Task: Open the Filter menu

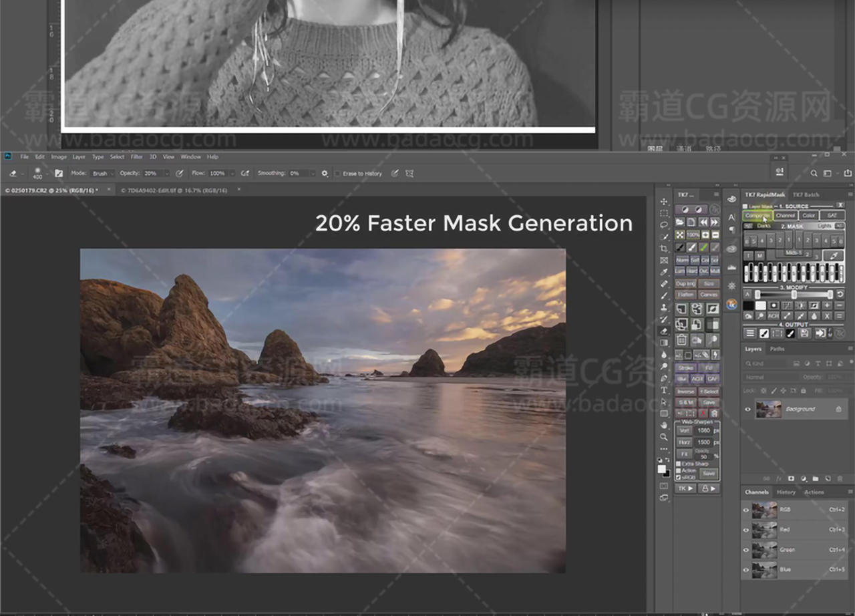Action: click(x=136, y=157)
